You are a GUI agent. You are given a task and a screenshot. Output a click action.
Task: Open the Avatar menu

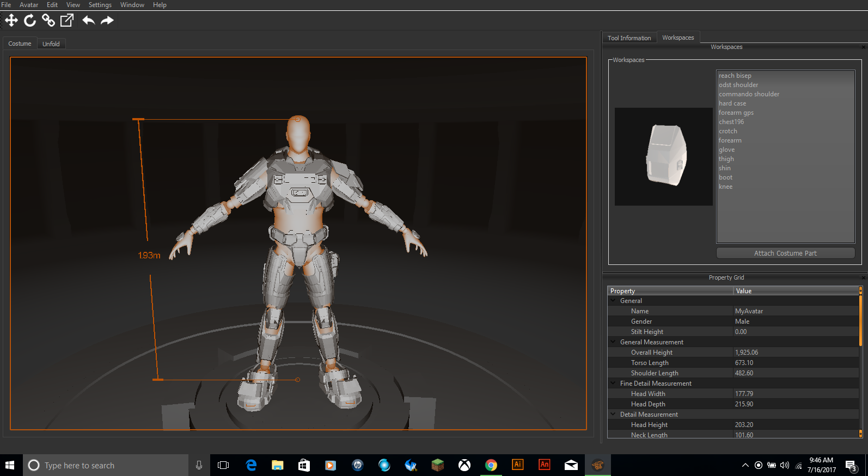pyautogui.click(x=29, y=5)
